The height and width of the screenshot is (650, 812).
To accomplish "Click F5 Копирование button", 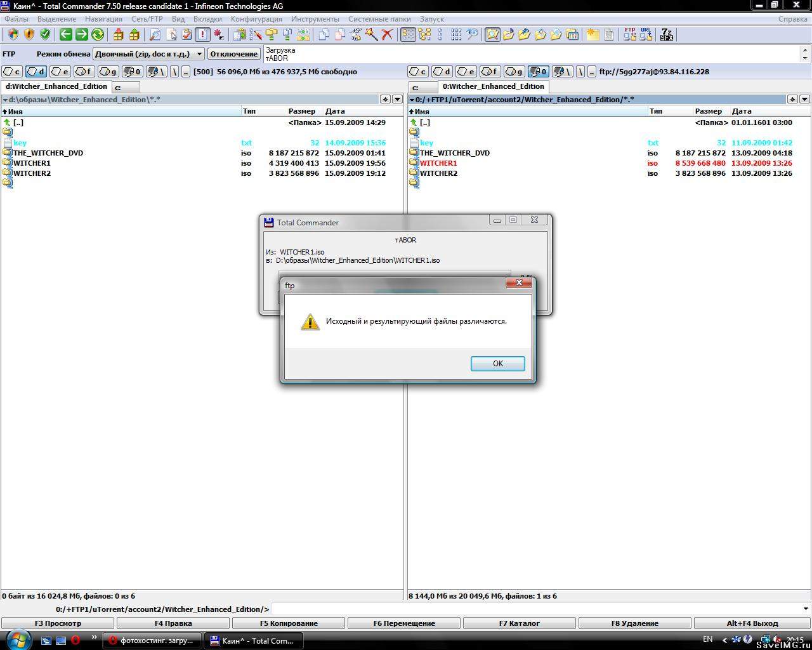I will (289, 623).
